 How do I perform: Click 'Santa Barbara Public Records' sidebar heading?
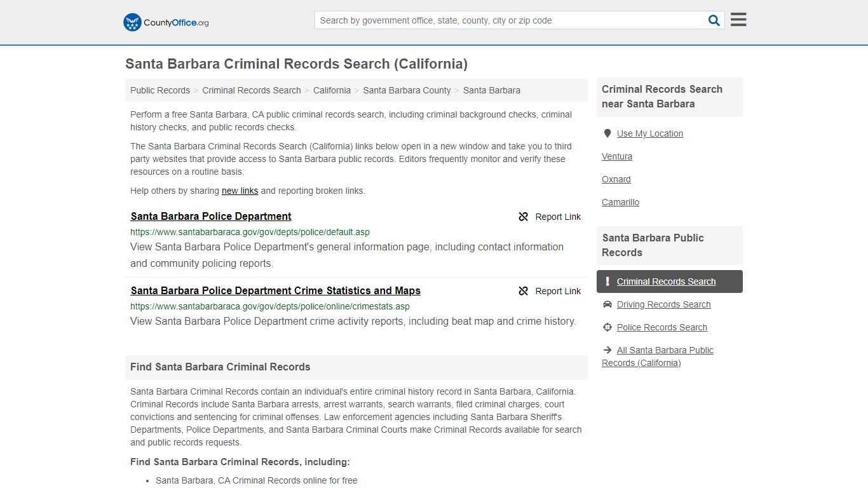point(653,245)
